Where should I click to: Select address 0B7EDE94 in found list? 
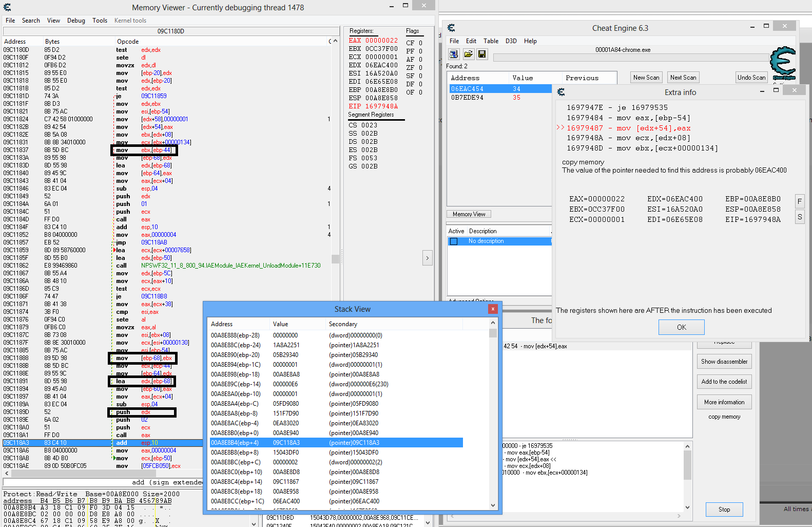[x=467, y=98]
